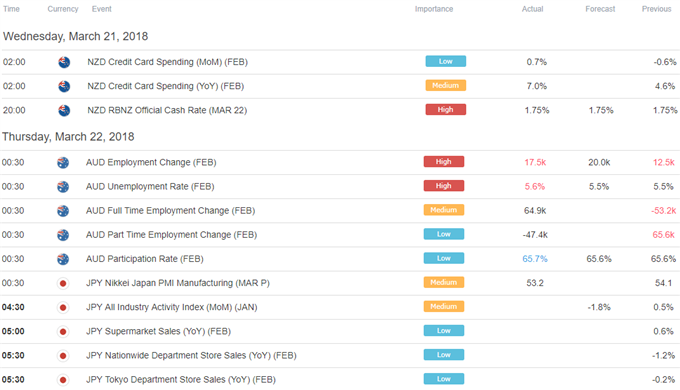Open NZD RBNZ Official Cash Rate event
The width and height of the screenshot is (680, 390).
(x=167, y=110)
